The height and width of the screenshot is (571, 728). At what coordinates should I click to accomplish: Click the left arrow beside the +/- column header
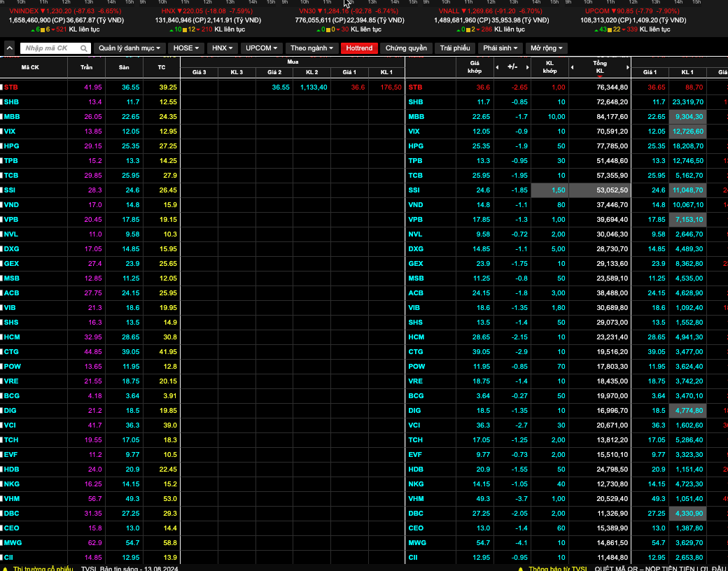497,67
